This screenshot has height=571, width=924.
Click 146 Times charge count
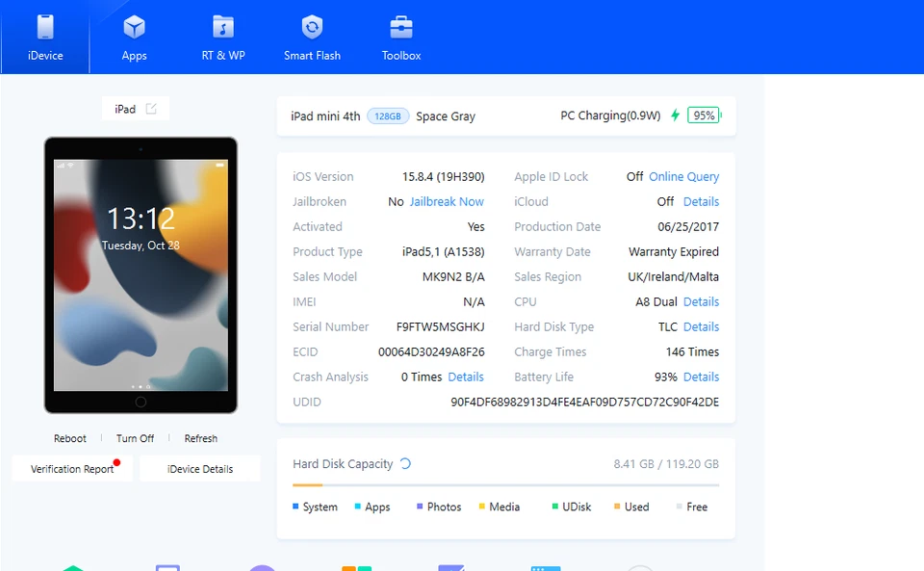pos(692,351)
